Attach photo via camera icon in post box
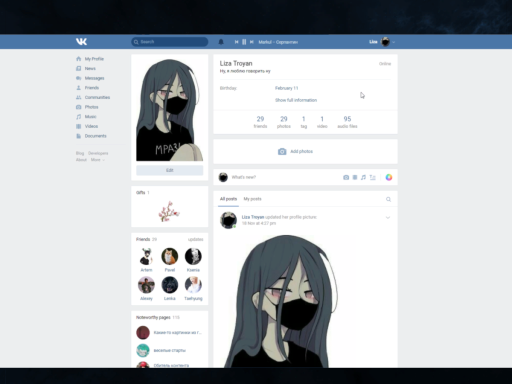Image resolution: width=512 pixels, height=384 pixels. 346,177
